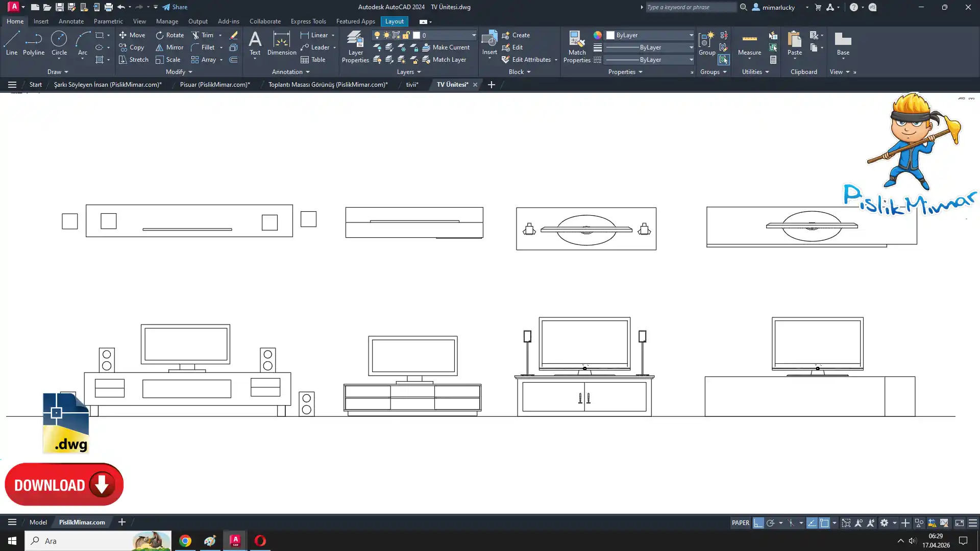The width and height of the screenshot is (980, 551).
Task: Click the Group objects tool
Action: pyautogui.click(x=707, y=43)
